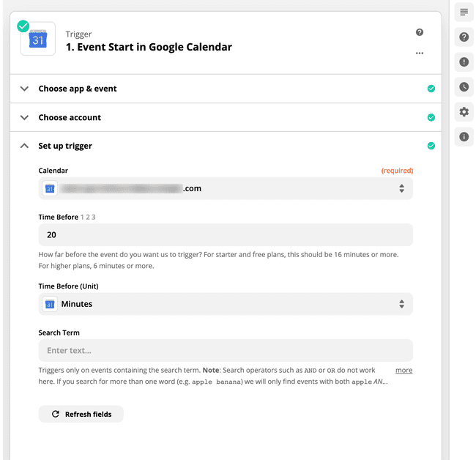Open the info icon in the right sidebar

tap(464, 137)
